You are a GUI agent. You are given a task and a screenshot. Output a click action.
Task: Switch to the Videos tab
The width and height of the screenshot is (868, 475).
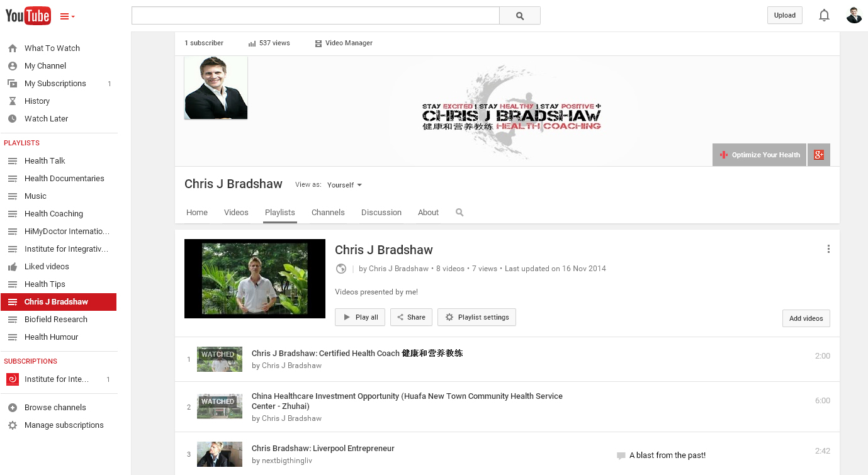tap(236, 213)
